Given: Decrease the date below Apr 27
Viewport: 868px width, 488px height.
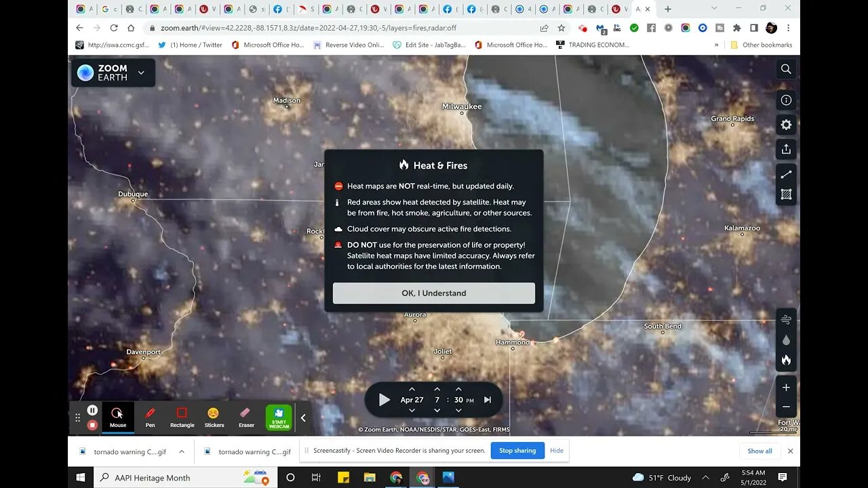Looking at the screenshot, I should coord(412,410).
